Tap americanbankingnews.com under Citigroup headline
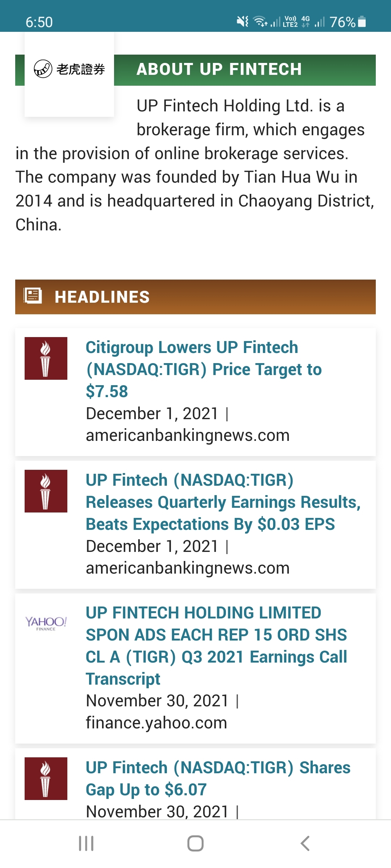This screenshot has width=391, height=868. (188, 435)
